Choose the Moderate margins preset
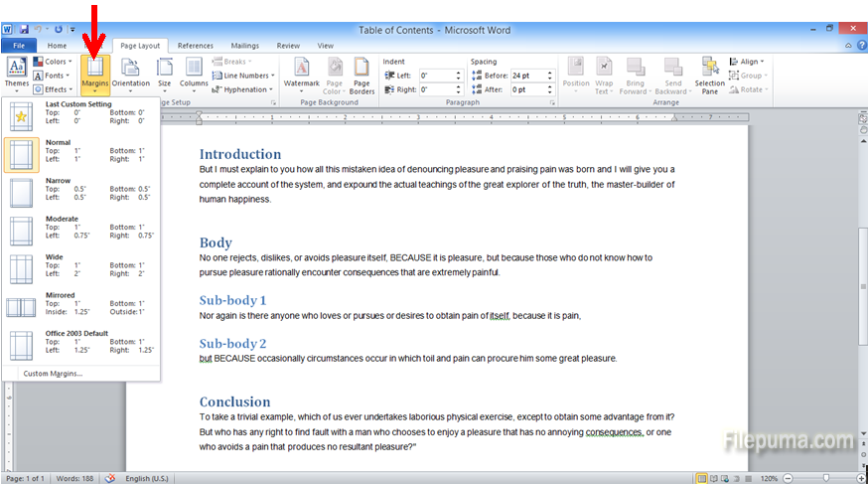Screen dimensions: 868x484 [81, 231]
